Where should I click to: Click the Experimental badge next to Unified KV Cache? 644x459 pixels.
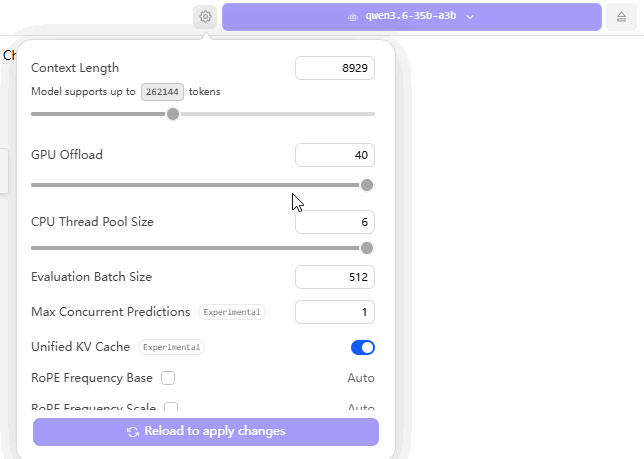pos(172,347)
